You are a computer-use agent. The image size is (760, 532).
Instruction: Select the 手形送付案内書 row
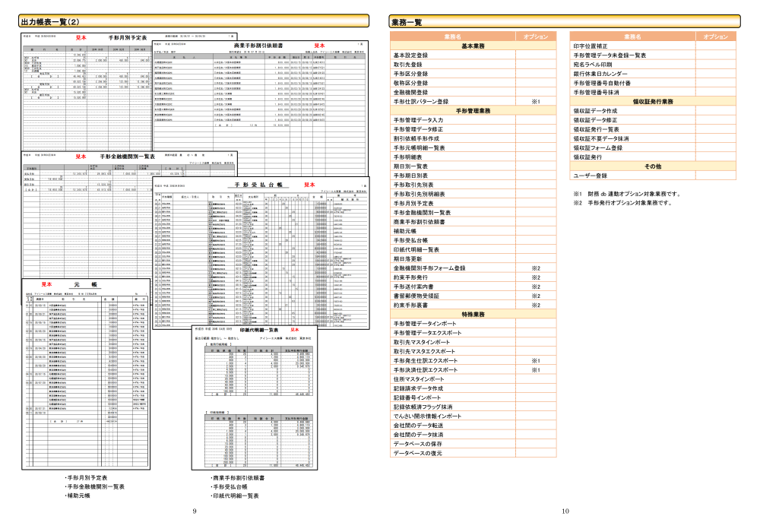pos(473,287)
